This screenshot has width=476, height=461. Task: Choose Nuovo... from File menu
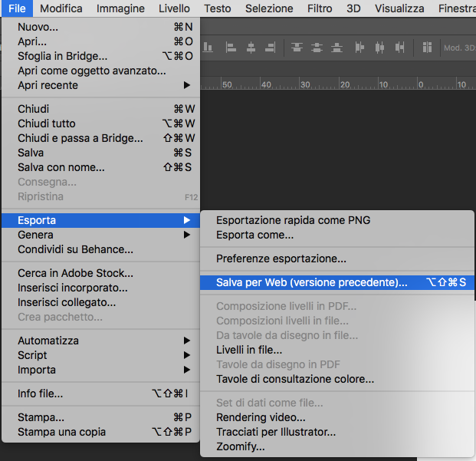pyautogui.click(x=100, y=27)
